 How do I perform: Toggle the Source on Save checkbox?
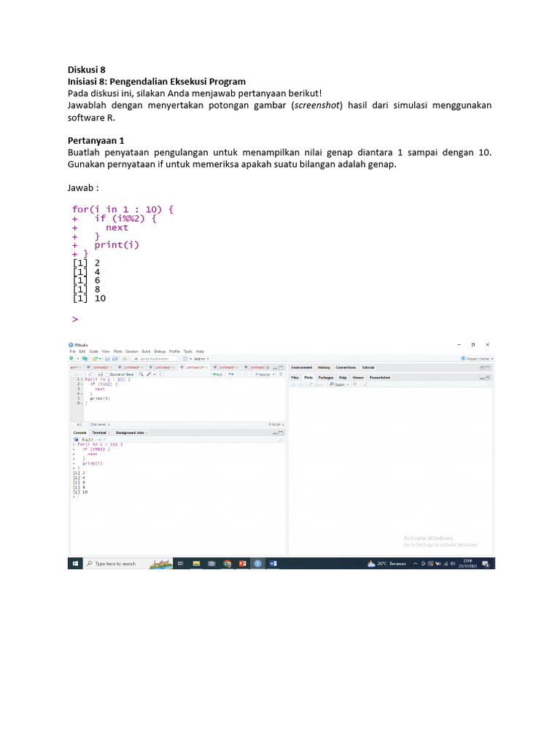[x=107, y=374]
